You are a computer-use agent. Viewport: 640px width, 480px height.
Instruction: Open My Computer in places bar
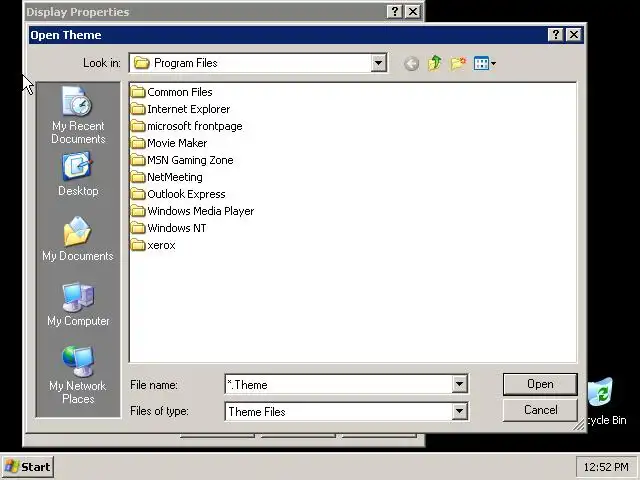[78, 304]
